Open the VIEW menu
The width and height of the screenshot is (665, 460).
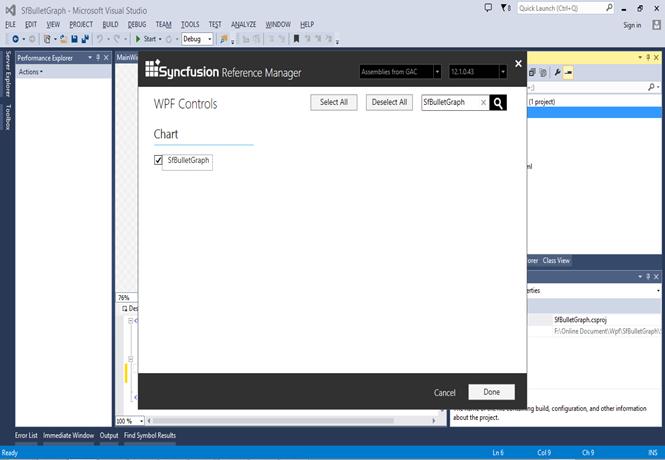click(53, 25)
